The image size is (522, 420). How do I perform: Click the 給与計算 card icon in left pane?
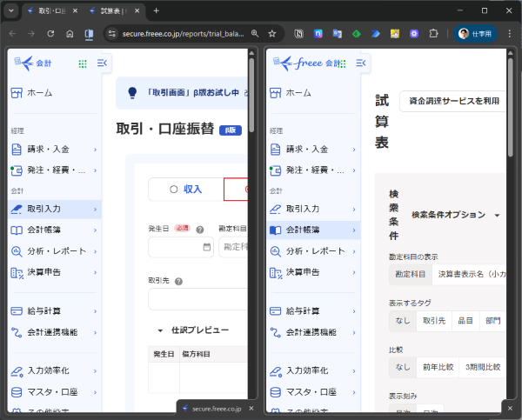[x=17, y=310]
